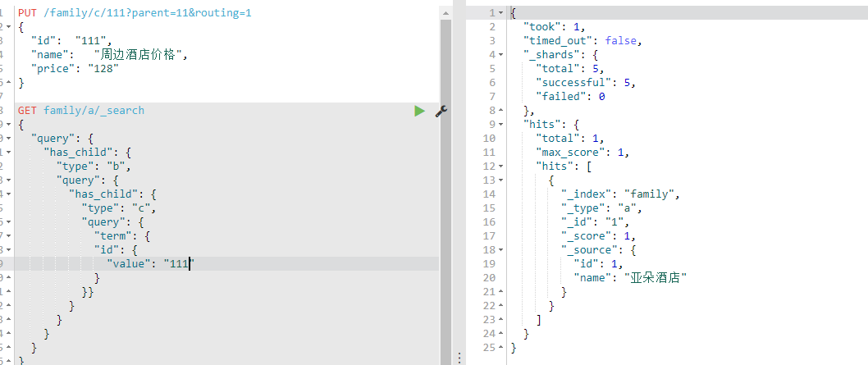The width and height of the screenshot is (868, 365).
Task: Fold the has_child block containing type "b"
Action: (9, 152)
